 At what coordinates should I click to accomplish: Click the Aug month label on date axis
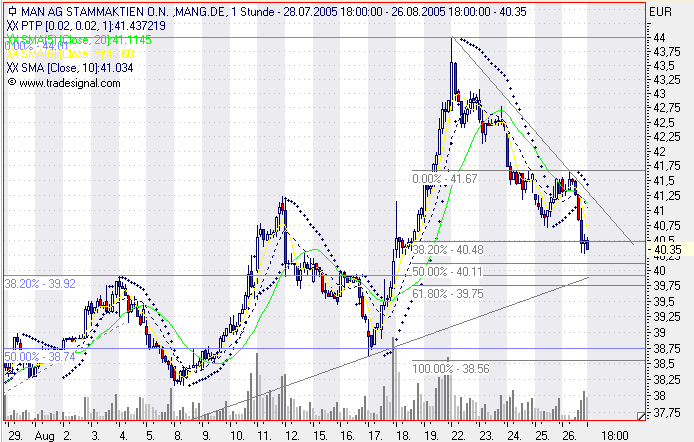[44, 436]
